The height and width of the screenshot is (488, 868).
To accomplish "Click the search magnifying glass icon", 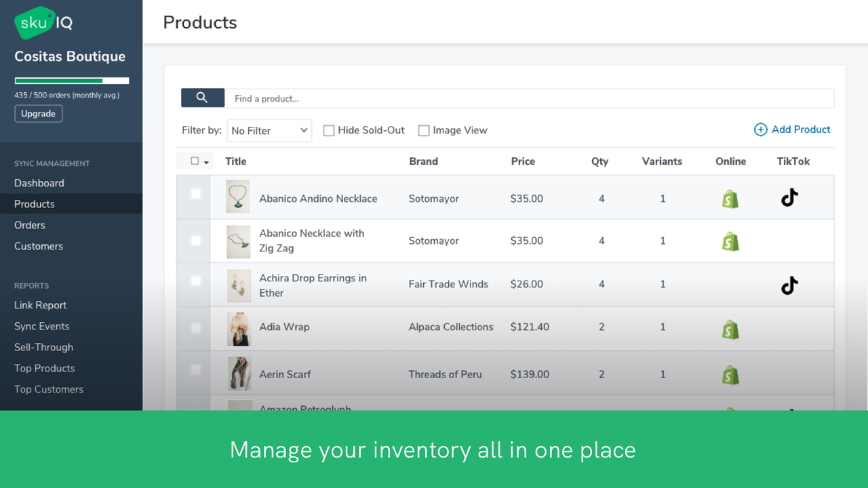I will pyautogui.click(x=202, y=98).
